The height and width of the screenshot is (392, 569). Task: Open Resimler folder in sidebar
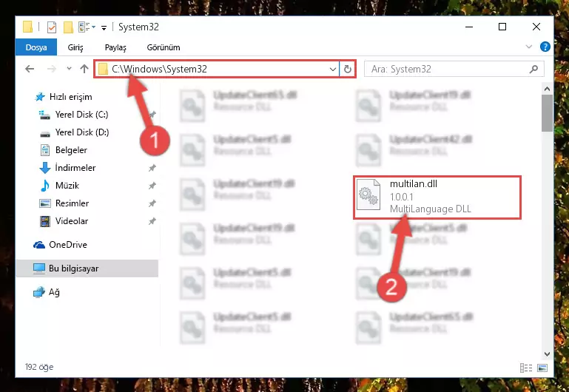coord(64,203)
